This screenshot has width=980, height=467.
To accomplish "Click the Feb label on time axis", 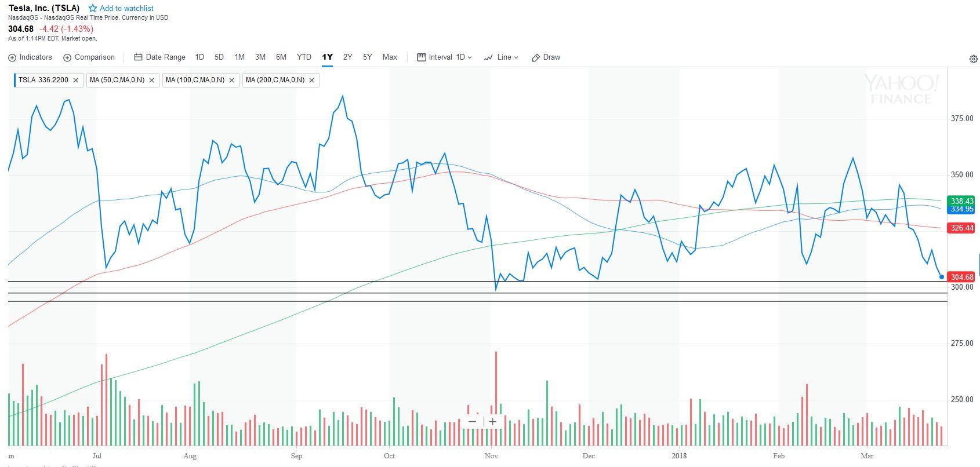I will pyautogui.click(x=779, y=456).
